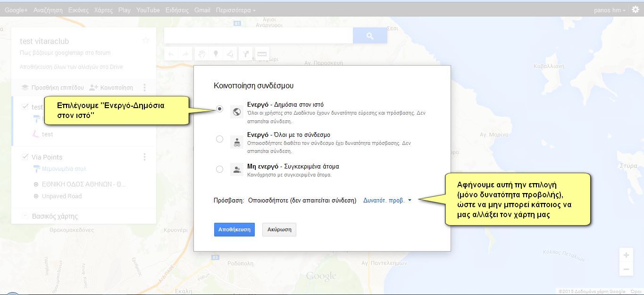
Task: Click the map search input field
Action: (259, 35)
